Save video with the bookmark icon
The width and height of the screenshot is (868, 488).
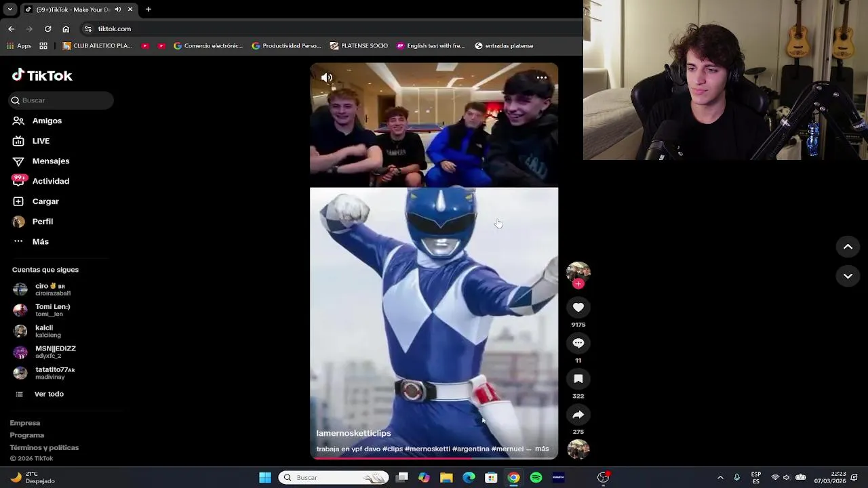tap(578, 379)
